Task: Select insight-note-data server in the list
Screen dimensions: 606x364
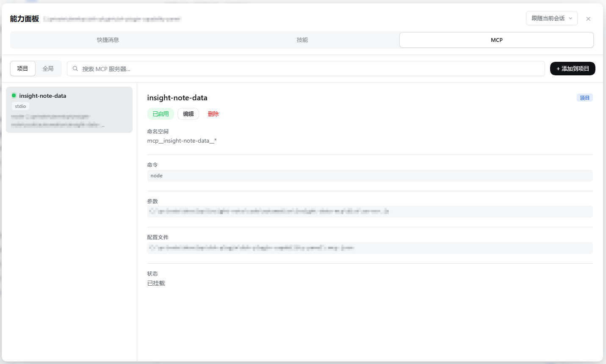Action: (x=69, y=110)
